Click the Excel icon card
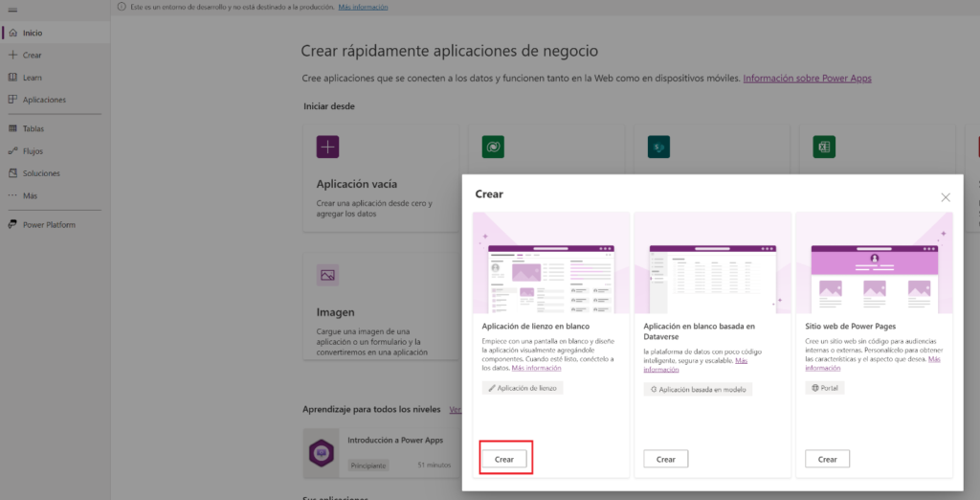The image size is (980, 500). (824, 148)
